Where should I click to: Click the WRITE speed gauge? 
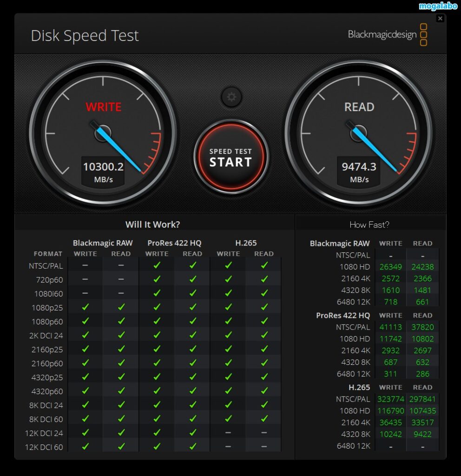103,132
